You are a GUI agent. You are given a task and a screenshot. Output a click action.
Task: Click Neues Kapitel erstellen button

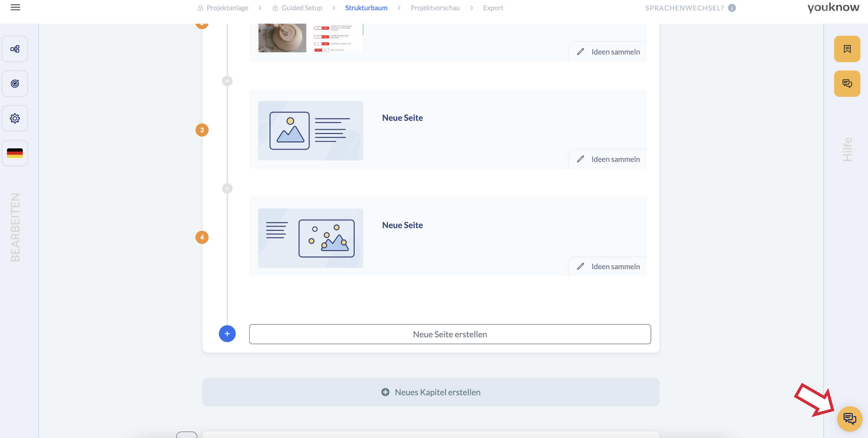coord(431,392)
